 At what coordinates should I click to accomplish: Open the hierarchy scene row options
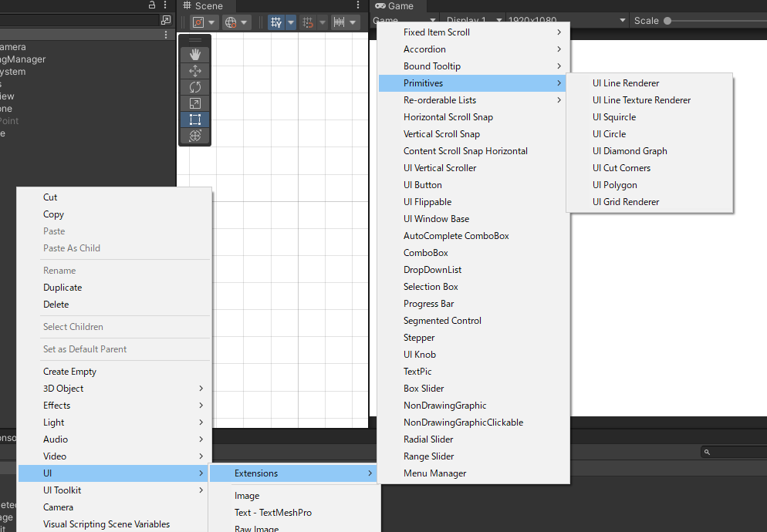pos(166,35)
